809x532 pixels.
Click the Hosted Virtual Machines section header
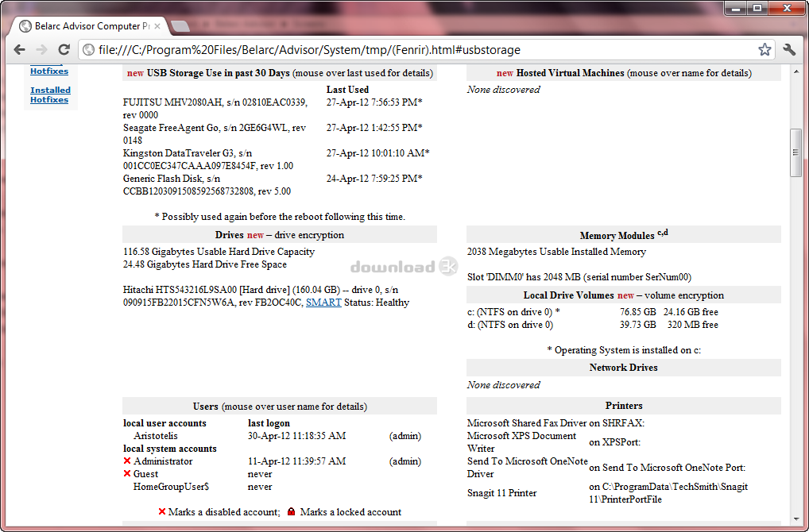(x=624, y=73)
